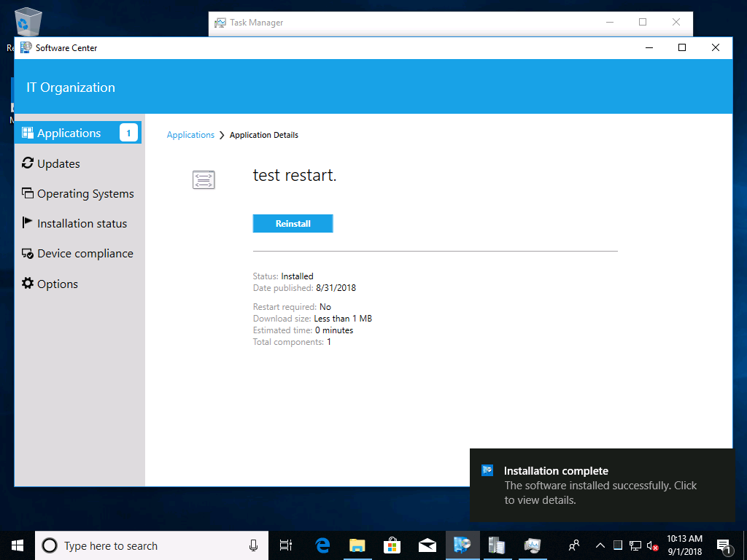The height and width of the screenshot is (560, 747).
Task: Open the Installation complete notification
Action: (x=602, y=485)
